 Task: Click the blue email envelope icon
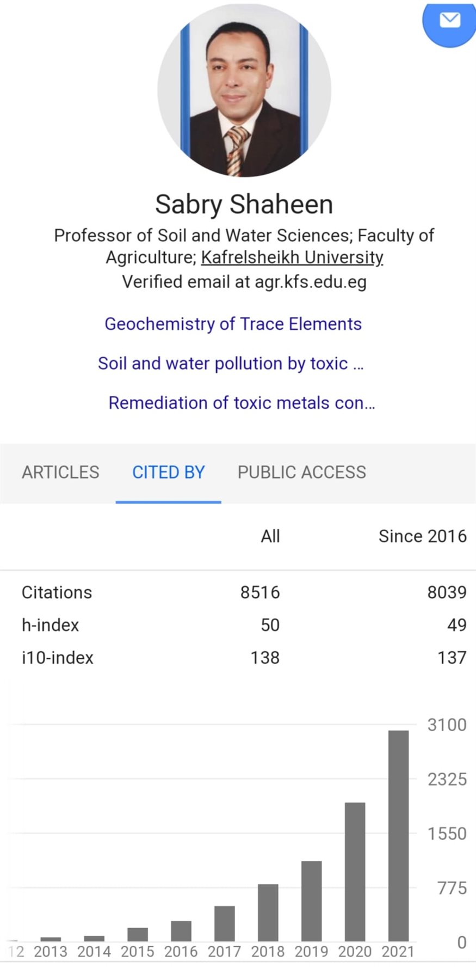tap(449, 21)
